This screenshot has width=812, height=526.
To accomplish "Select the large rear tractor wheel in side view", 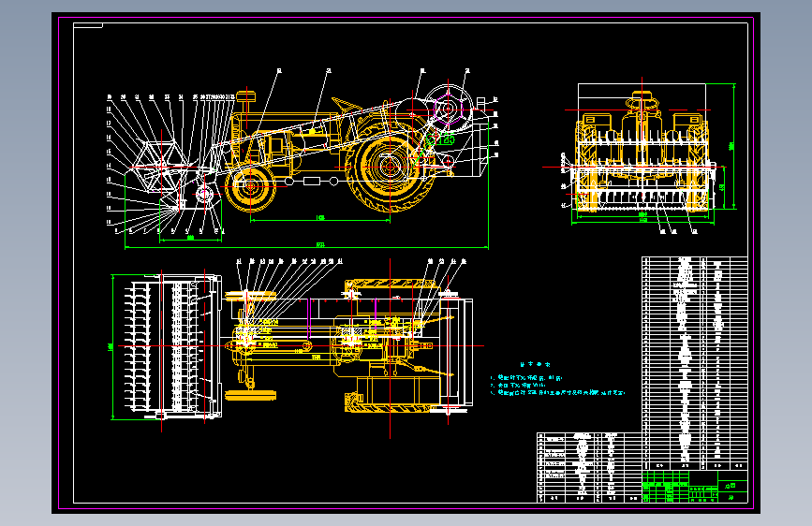I will [x=389, y=168].
